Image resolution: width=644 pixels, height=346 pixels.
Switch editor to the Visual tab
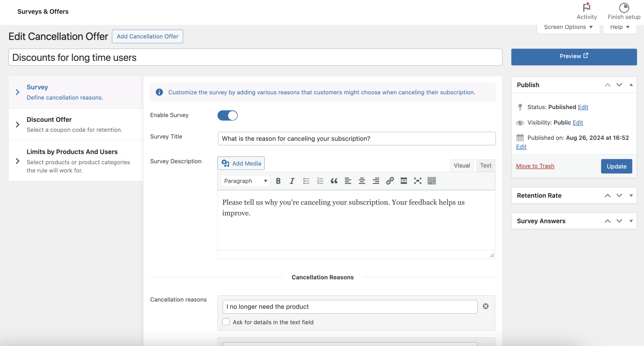click(462, 165)
